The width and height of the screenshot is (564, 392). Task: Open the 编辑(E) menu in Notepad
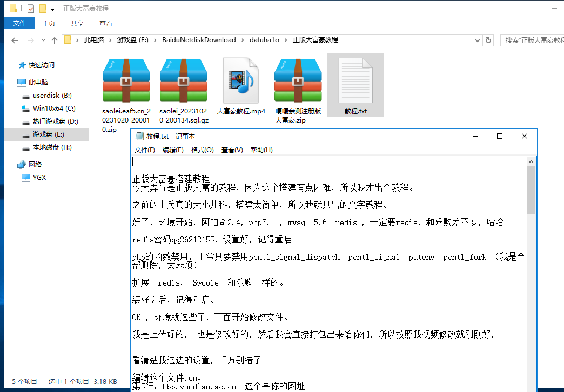coord(173,150)
